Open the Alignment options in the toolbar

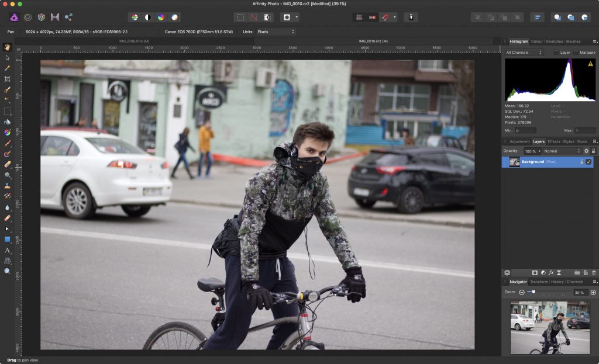pyautogui.click(x=537, y=17)
